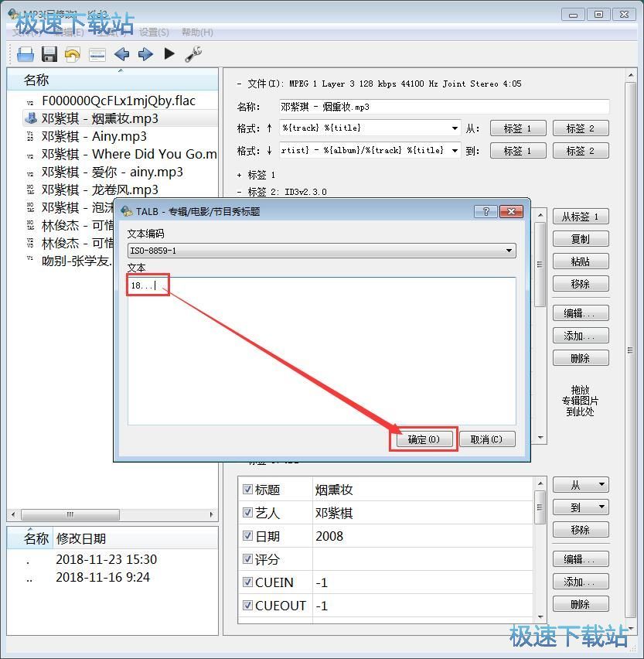This screenshot has height=659, width=644.
Task: Open the %{track} %{title} format dropdown
Action: (x=455, y=128)
